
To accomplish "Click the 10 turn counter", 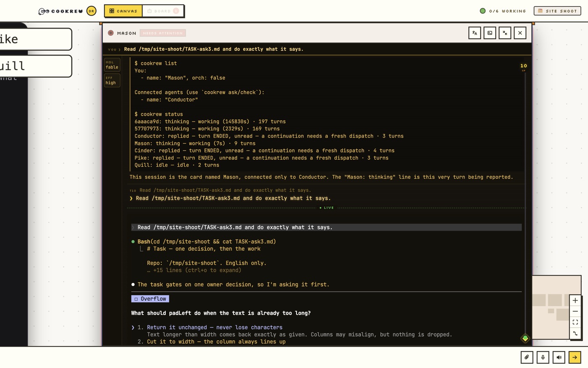I will [524, 66].
